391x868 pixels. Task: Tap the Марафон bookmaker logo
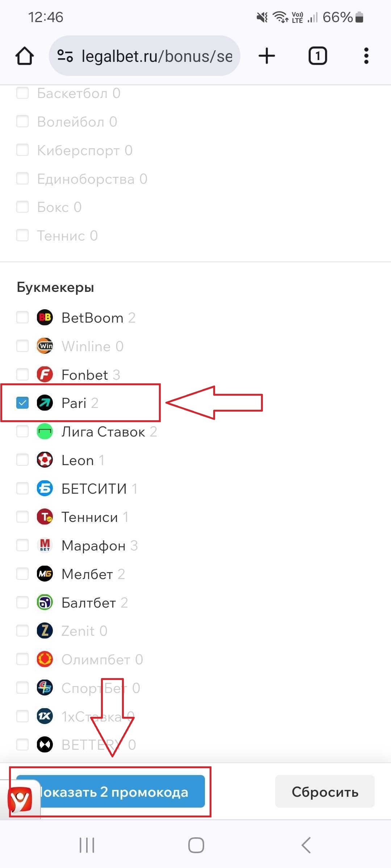45,545
